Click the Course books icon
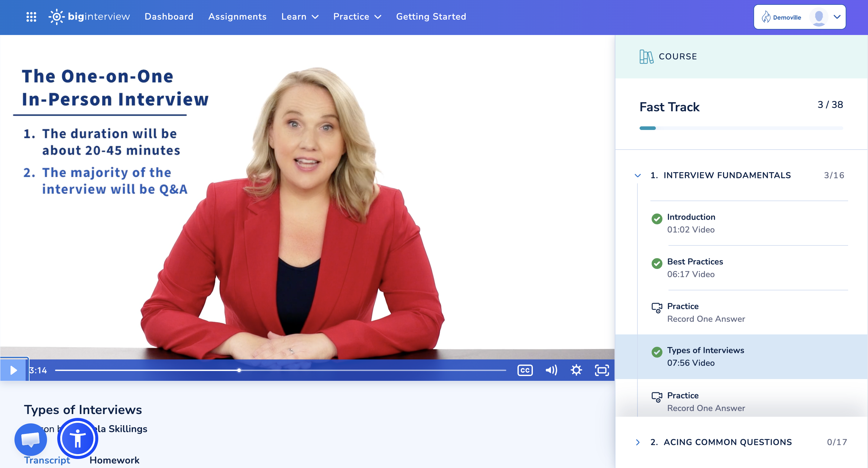The width and height of the screenshot is (868, 468). pyautogui.click(x=646, y=57)
